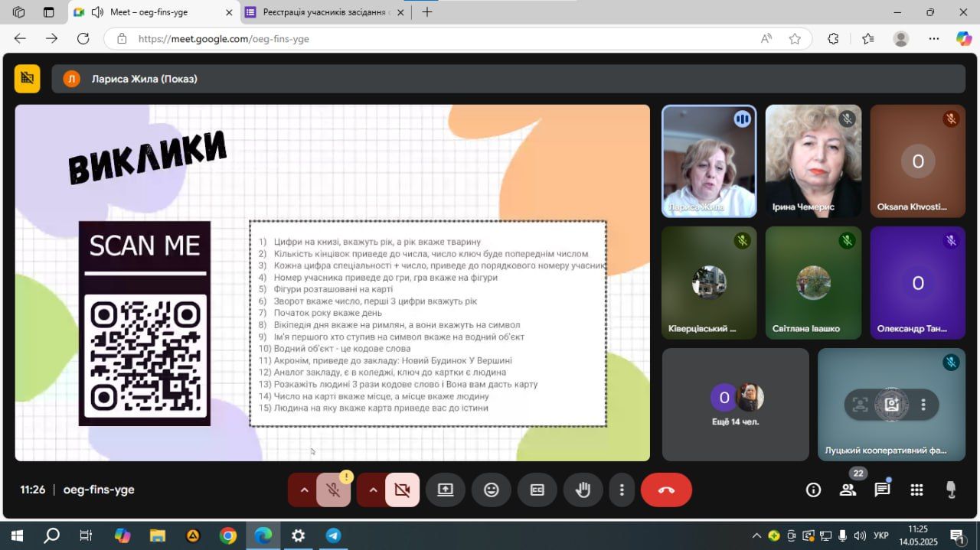Open more options three-dot menu

pyautogui.click(x=622, y=490)
